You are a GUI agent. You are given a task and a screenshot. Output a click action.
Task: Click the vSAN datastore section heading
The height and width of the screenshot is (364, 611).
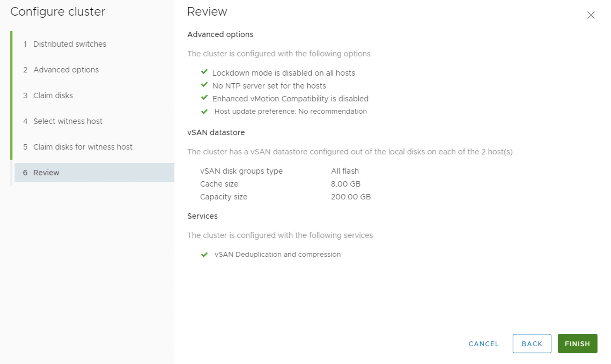click(216, 132)
